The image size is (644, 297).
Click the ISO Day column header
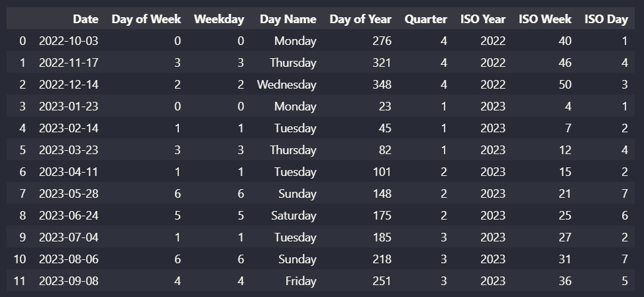point(606,19)
